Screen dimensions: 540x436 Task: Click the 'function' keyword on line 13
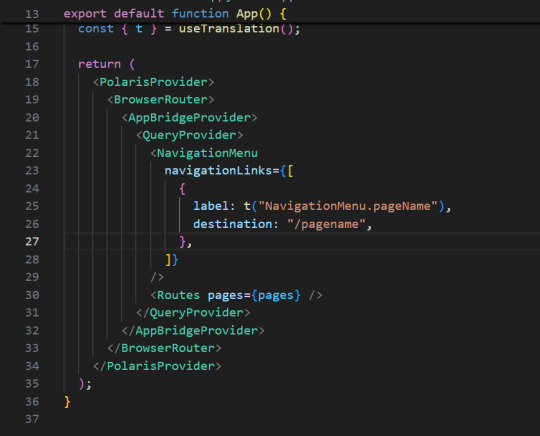click(200, 14)
